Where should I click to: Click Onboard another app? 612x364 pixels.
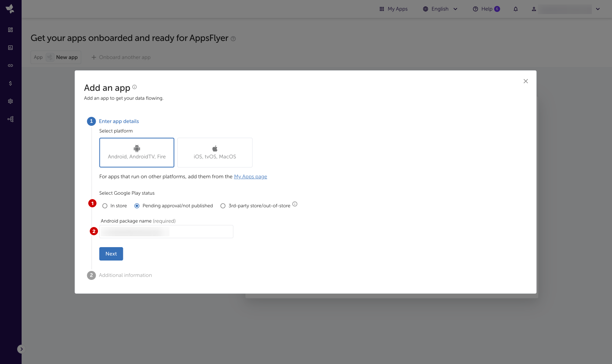coord(121,57)
